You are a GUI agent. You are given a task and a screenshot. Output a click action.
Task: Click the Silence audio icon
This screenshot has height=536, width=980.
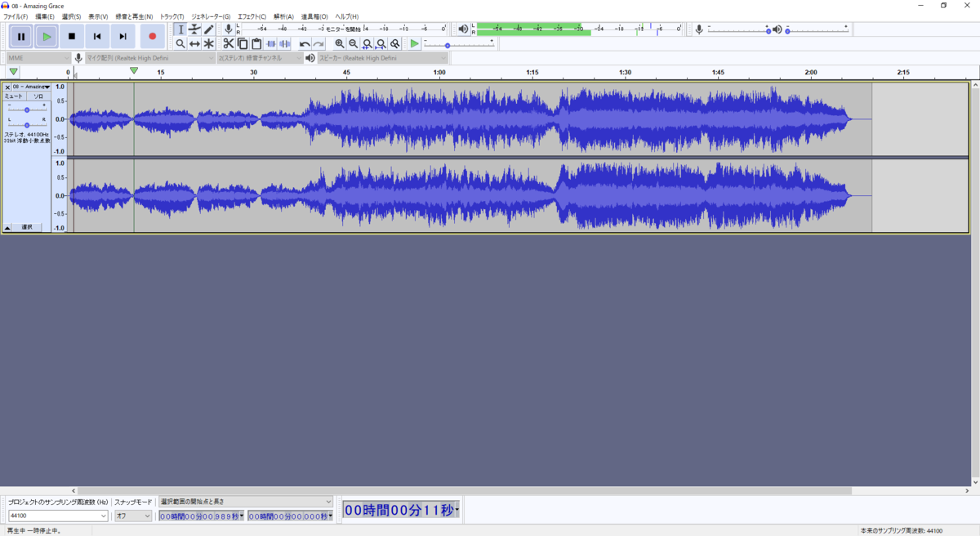(x=284, y=43)
